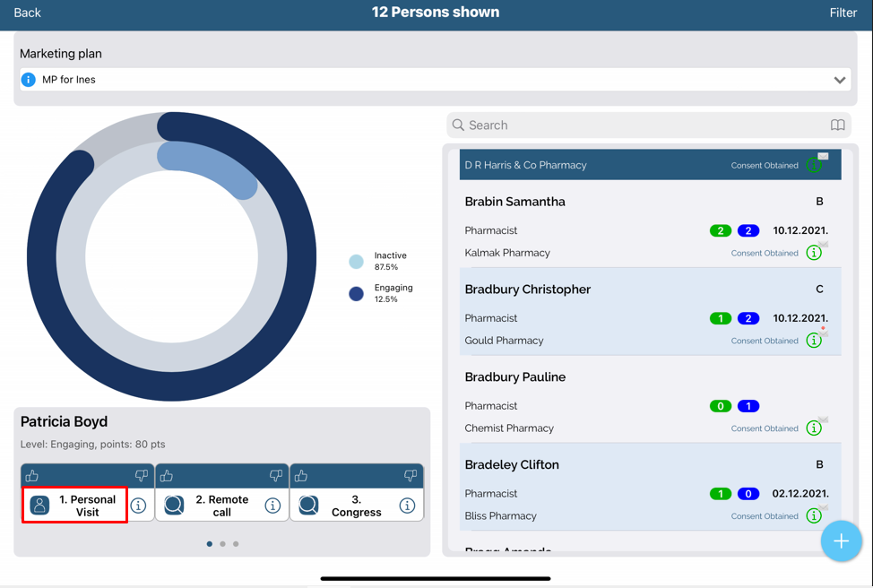Click info icon on Personal Visit card
The height and width of the screenshot is (588, 873).
click(x=138, y=506)
